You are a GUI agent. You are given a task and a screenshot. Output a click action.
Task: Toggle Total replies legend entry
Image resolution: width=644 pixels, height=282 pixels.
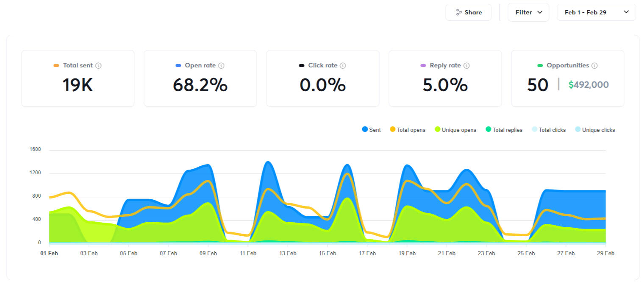[503, 130]
